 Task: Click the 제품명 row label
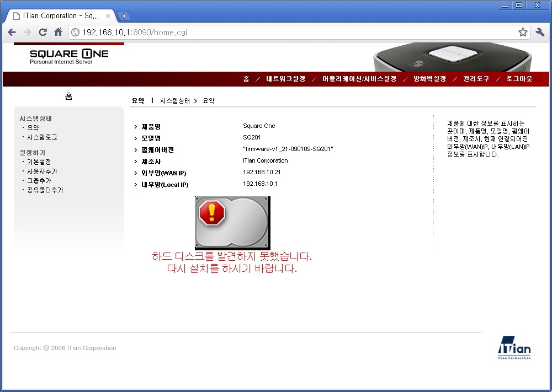click(151, 127)
